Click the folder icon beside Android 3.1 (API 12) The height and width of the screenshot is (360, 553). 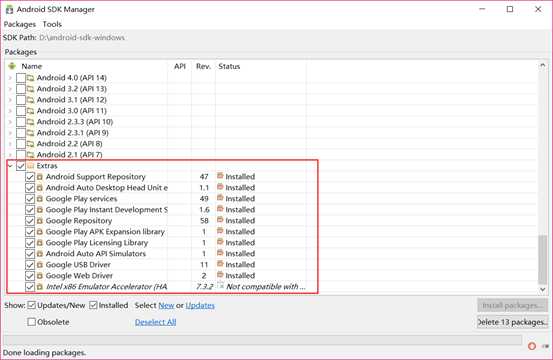31,100
